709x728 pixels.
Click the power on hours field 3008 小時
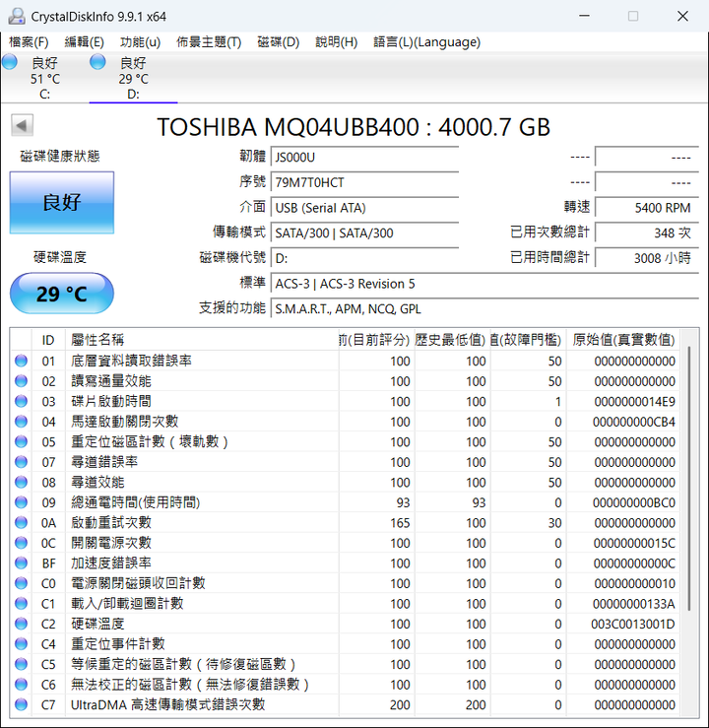pyautogui.click(x=647, y=258)
